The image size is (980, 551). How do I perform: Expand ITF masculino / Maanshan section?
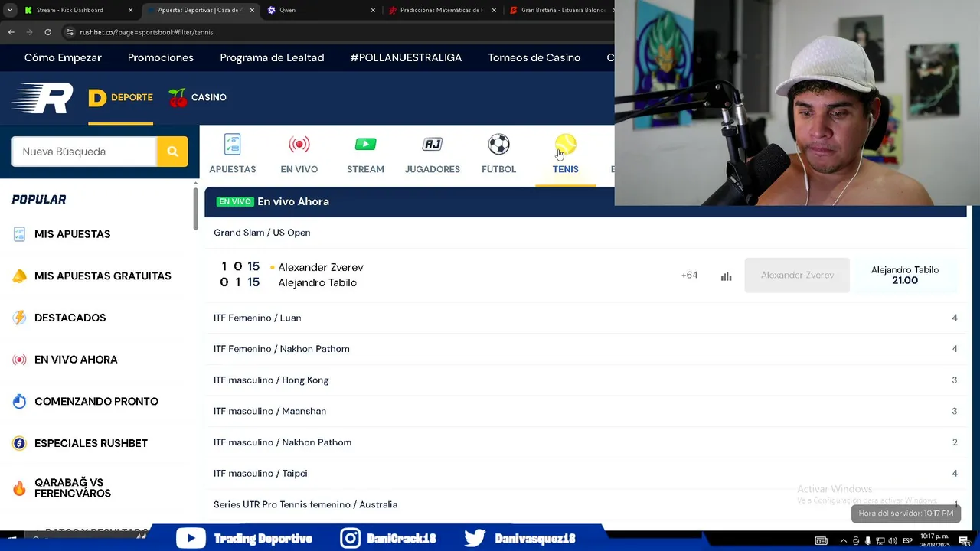(585, 411)
